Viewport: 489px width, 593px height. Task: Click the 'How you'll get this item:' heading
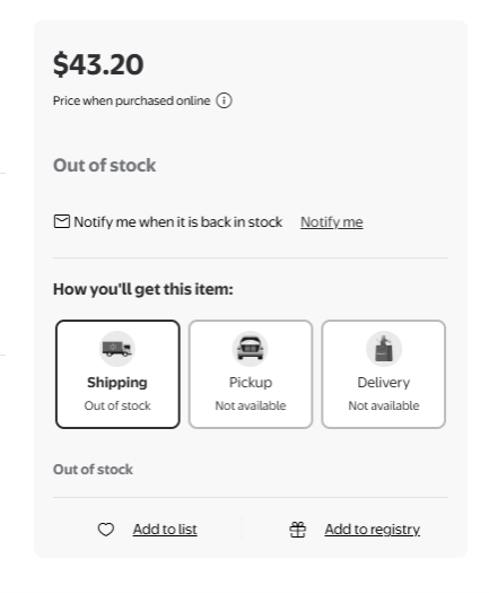(143, 289)
